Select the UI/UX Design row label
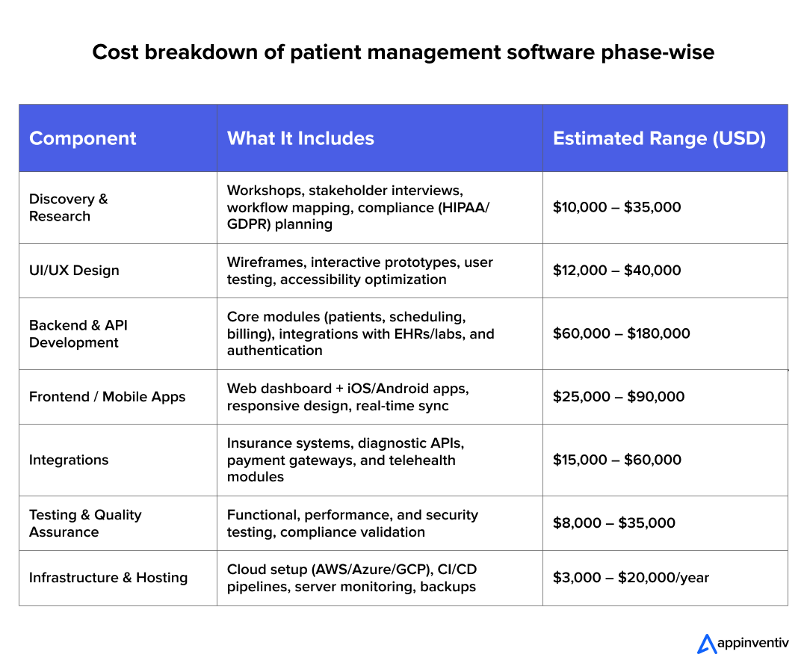The image size is (807, 672). [74, 271]
